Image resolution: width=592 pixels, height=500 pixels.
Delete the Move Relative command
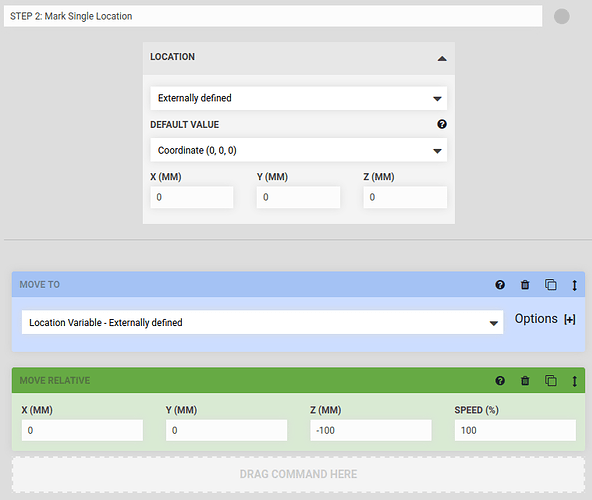tap(525, 381)
